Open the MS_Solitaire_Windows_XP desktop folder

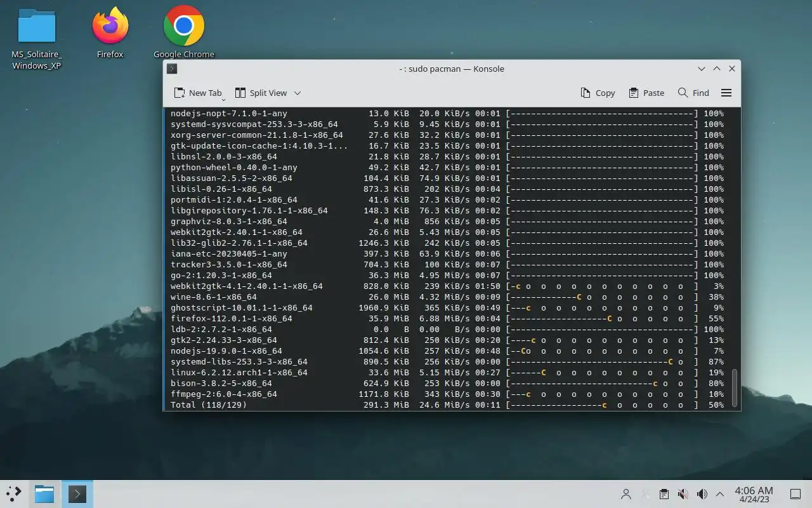pyautogui.click(x=37, y=39)
